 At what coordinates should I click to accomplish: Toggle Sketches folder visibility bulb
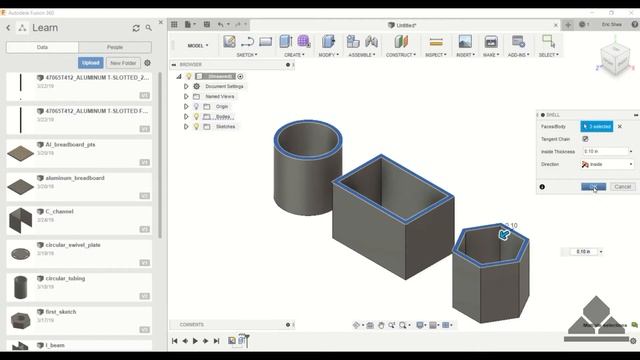pos(196,127)
